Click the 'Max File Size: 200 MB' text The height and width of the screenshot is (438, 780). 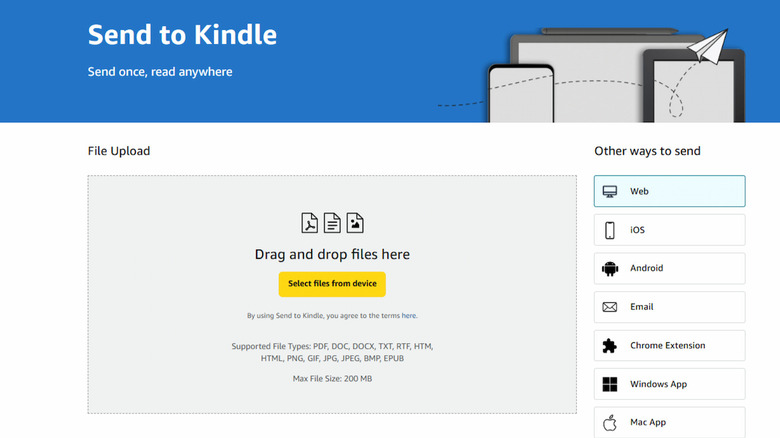332,379
